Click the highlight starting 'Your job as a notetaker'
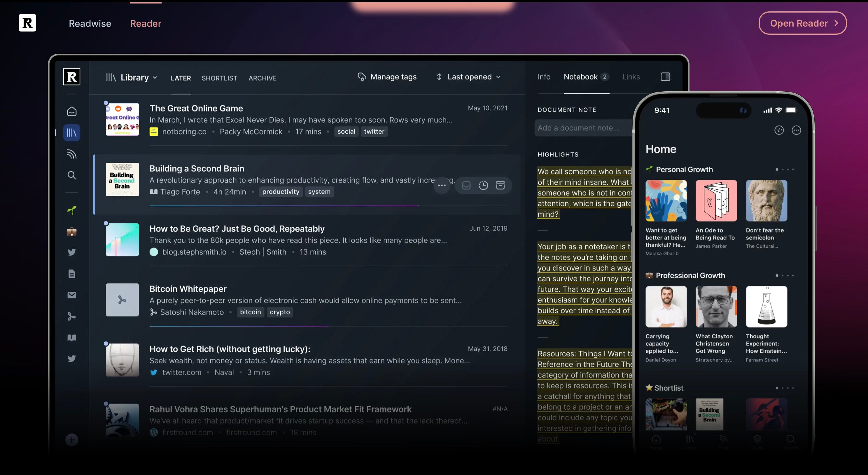Viewport: 868px width, 475px height. click(584, 284)
